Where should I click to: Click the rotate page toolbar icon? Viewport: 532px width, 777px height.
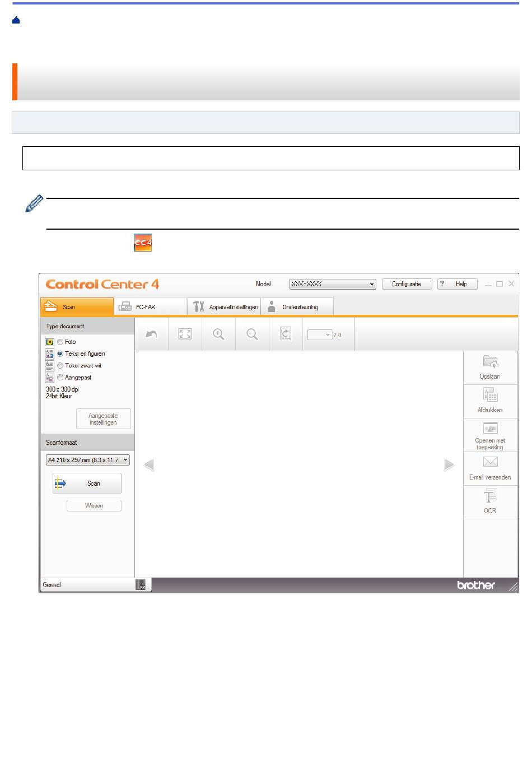pyautogui.click(x=286, y=334)
